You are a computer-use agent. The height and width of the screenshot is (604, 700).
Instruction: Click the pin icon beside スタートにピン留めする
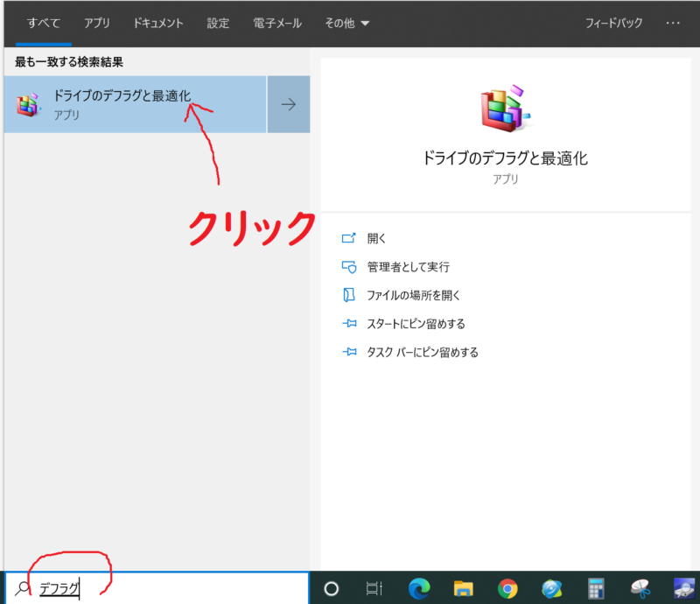[349, 323]
